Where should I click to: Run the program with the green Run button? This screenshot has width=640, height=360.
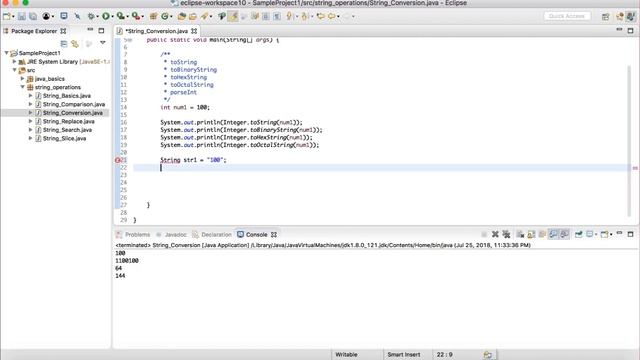click(x=106, y=16)
